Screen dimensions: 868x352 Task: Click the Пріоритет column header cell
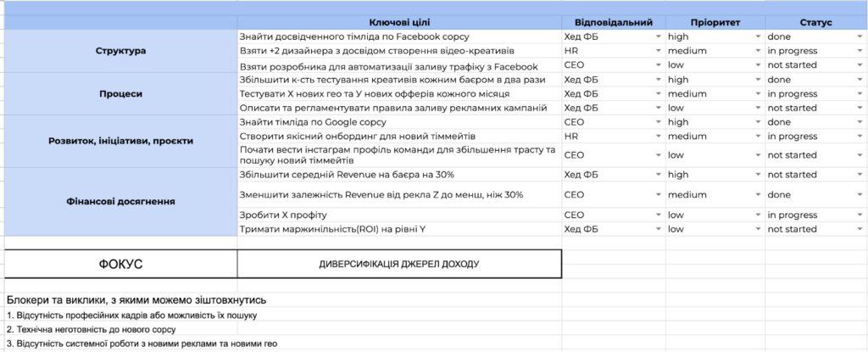coord(714,21)
